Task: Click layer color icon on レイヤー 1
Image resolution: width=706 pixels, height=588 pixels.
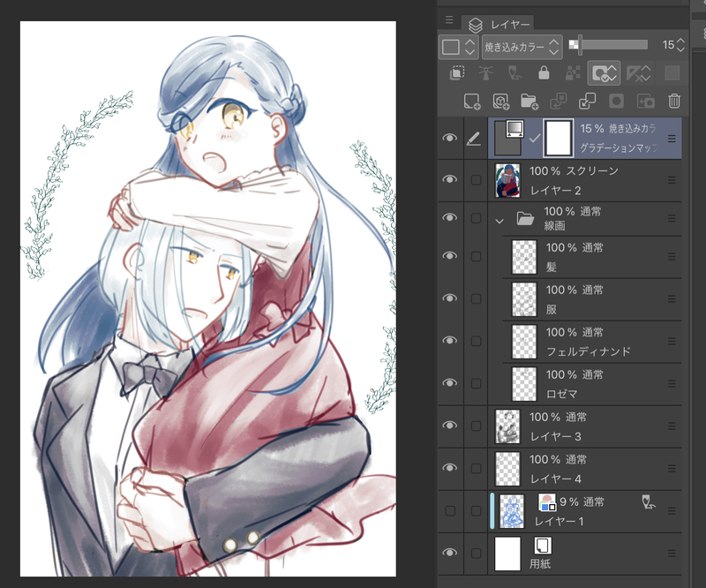Action: pos(547,502)
